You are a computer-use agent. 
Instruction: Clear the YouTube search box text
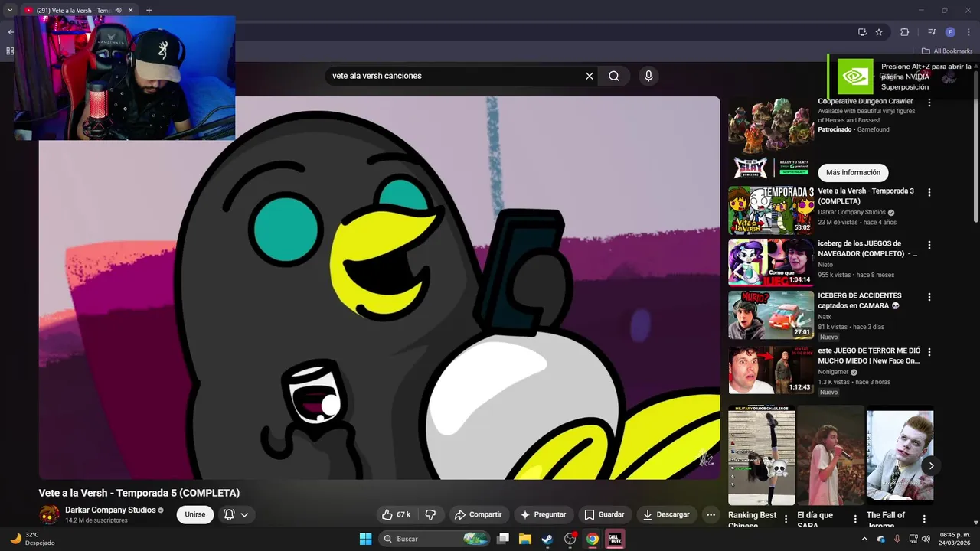click(590, 76)
